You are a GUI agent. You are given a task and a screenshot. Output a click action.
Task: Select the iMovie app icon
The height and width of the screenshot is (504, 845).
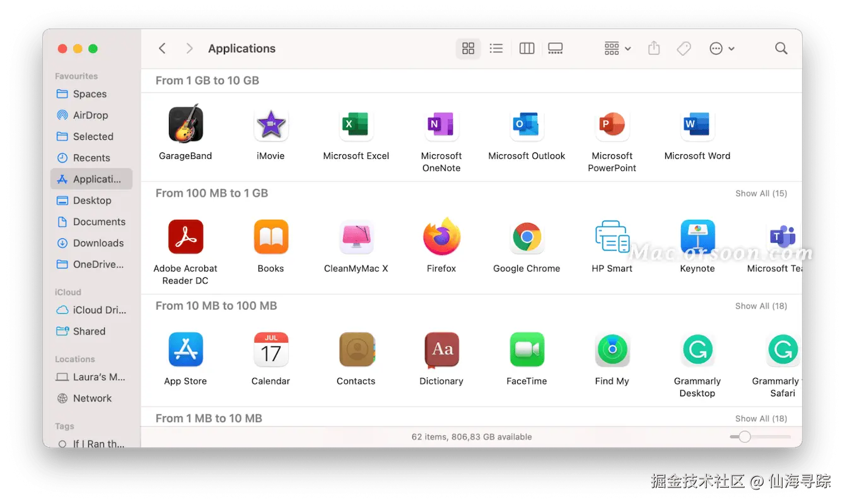tap(271, 124)
